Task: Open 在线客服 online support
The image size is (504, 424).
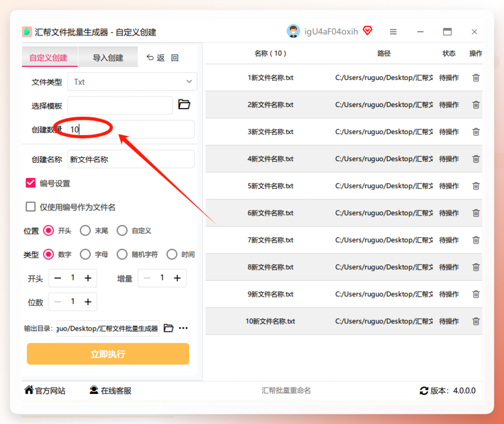Action: click(x=110, y=391)
